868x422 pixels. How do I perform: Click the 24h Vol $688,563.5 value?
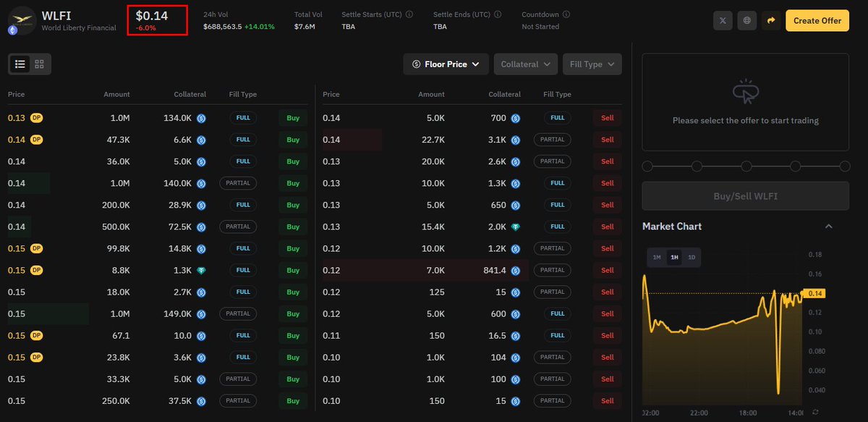point(223,27)
